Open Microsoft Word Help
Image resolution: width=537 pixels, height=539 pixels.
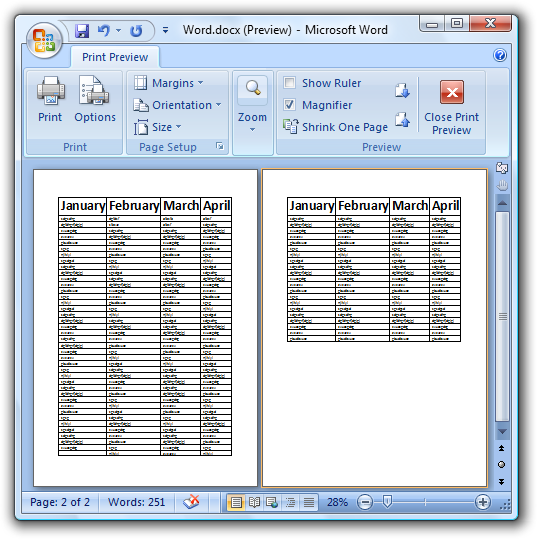(x=500, y=55)
